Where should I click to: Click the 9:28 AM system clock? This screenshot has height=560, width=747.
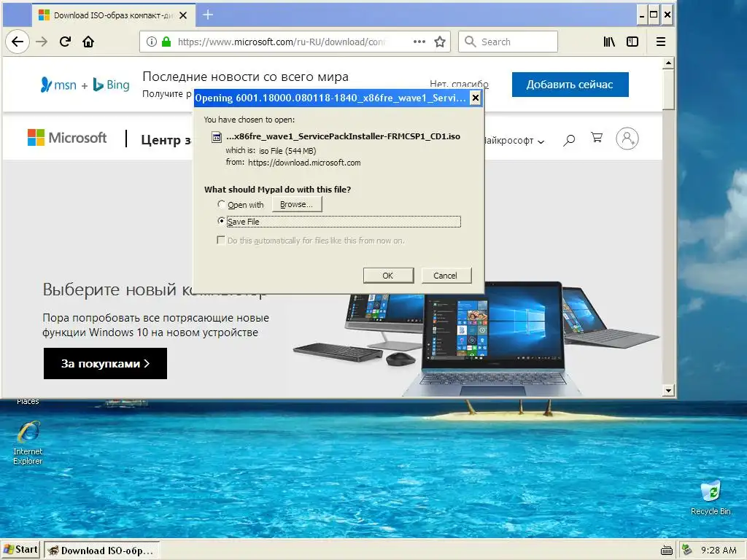click(718, 551)
